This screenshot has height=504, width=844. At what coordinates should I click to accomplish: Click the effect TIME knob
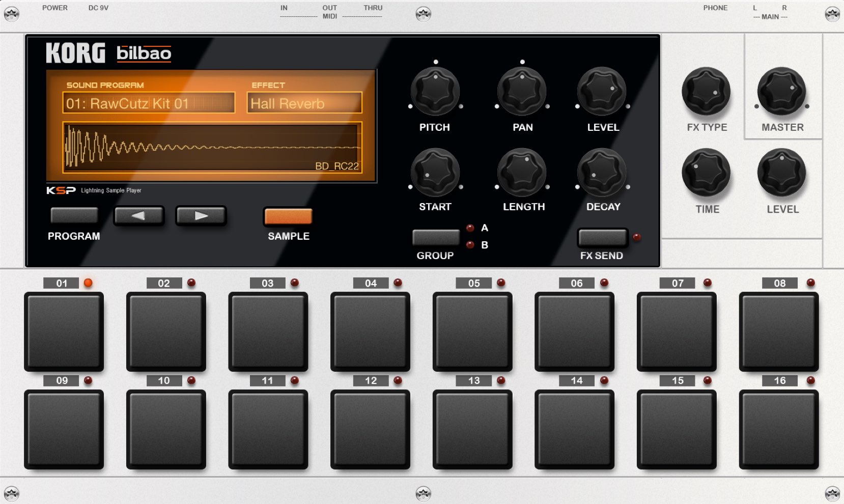point(706,173)
